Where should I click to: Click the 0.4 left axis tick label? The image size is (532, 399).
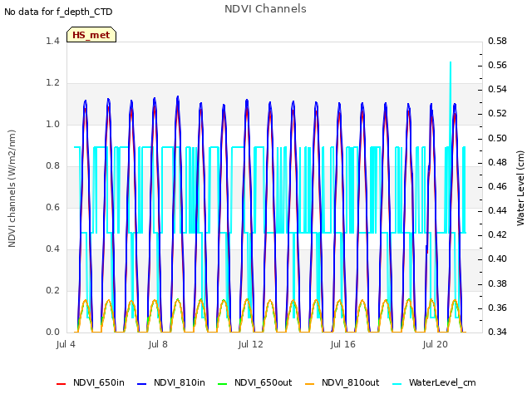[52, 249]
